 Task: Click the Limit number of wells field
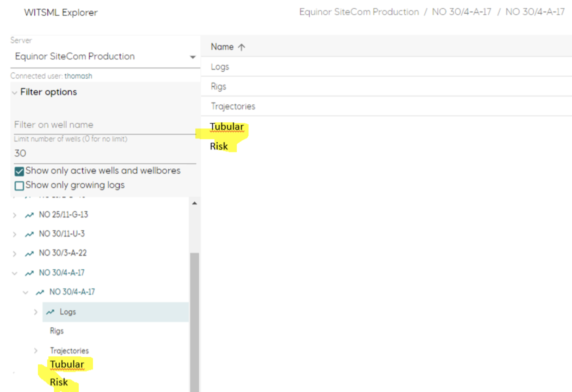[x=101, y=153]
